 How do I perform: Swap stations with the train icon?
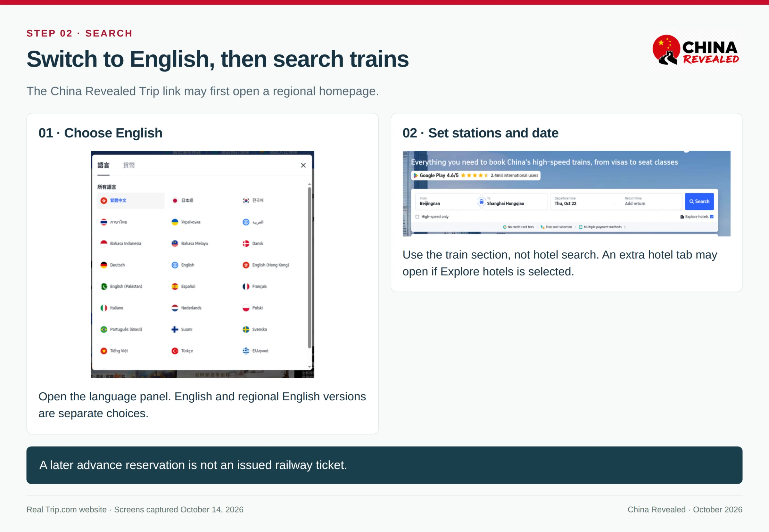(481, 202)
